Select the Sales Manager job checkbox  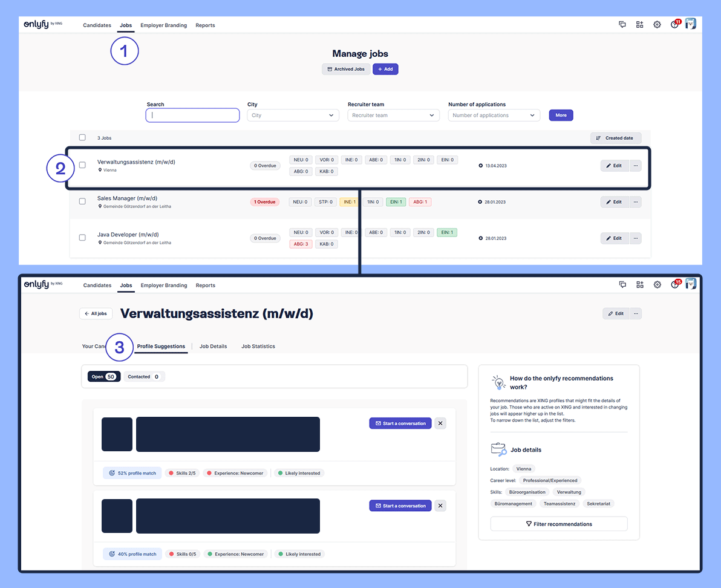click(82, 201)
